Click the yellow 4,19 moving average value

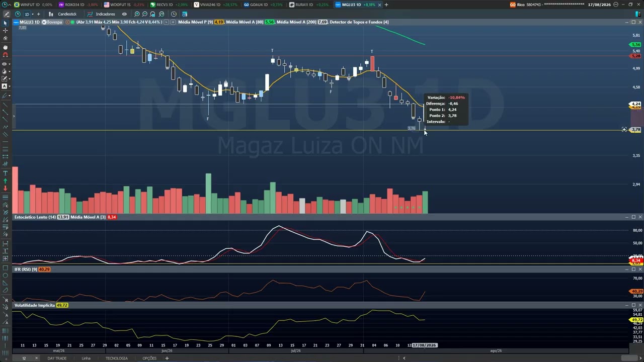click(219, 22)
